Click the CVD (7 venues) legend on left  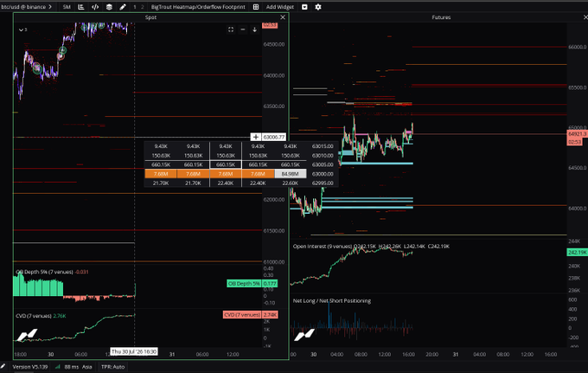click(34, 316)
